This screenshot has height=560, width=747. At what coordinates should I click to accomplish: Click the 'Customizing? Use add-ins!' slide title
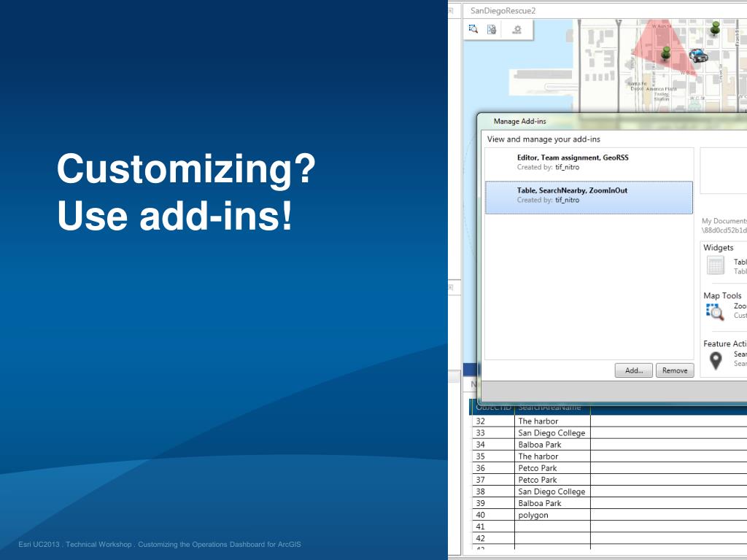tap(186, 192)
